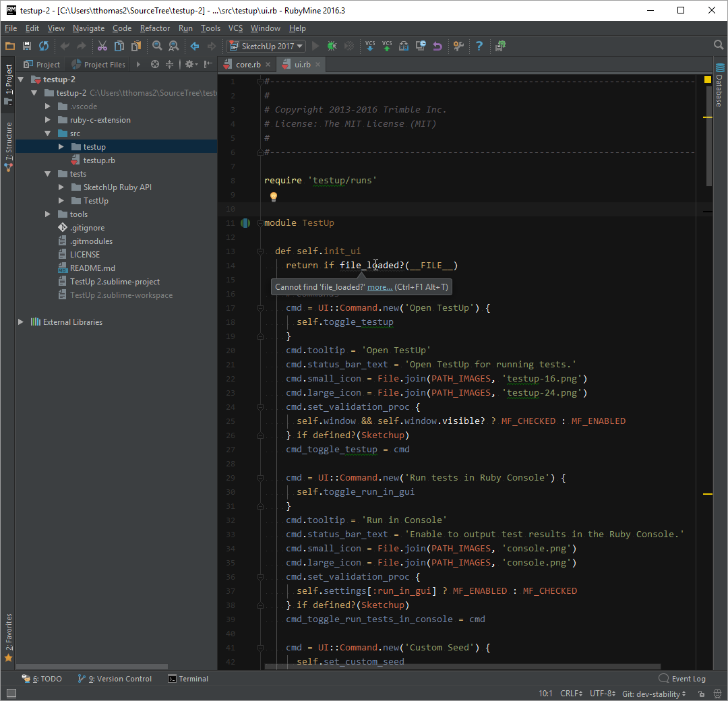
Task: Switch to the core.rb editor tab
Action: point(247,64)
